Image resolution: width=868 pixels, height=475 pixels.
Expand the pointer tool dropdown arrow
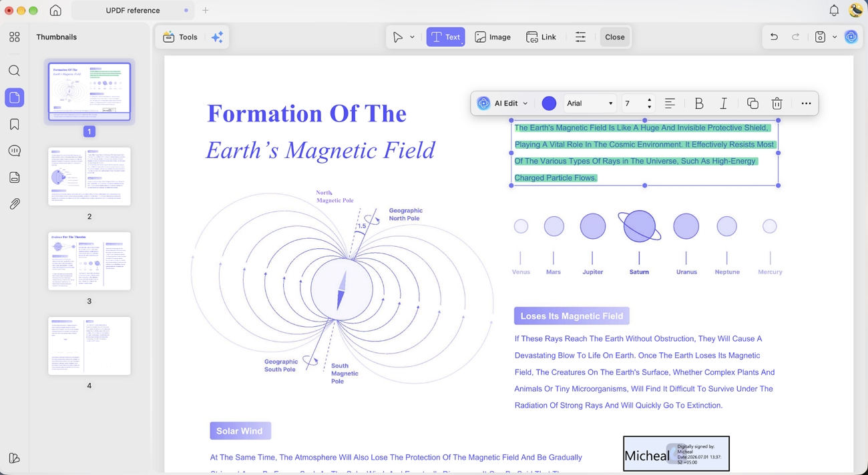(412, 37)
